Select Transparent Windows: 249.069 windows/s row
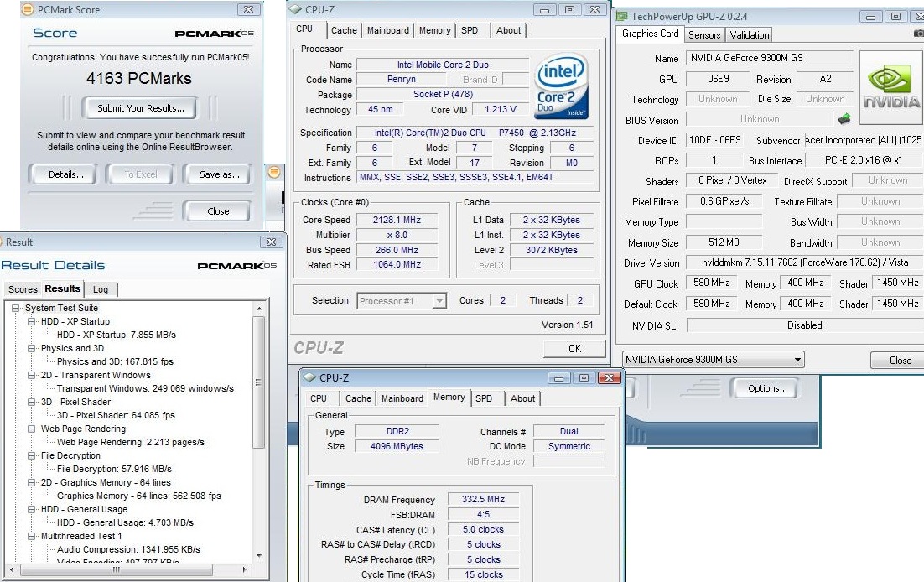The width and height of the screenshot is (924, 582). [x=145, y=388]
